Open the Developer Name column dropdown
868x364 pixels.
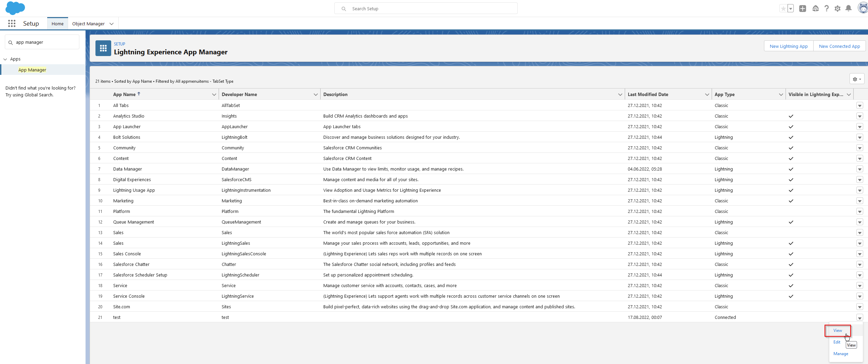(x=315, y=94)
